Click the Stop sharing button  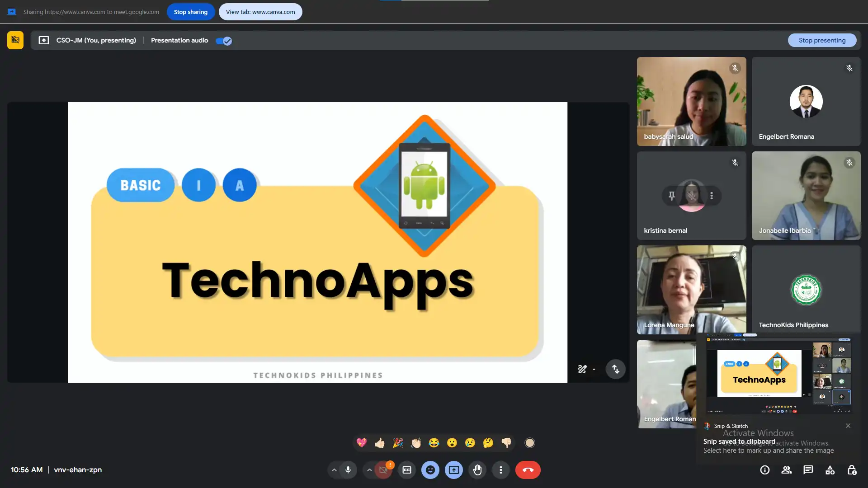tap(190, 12)
